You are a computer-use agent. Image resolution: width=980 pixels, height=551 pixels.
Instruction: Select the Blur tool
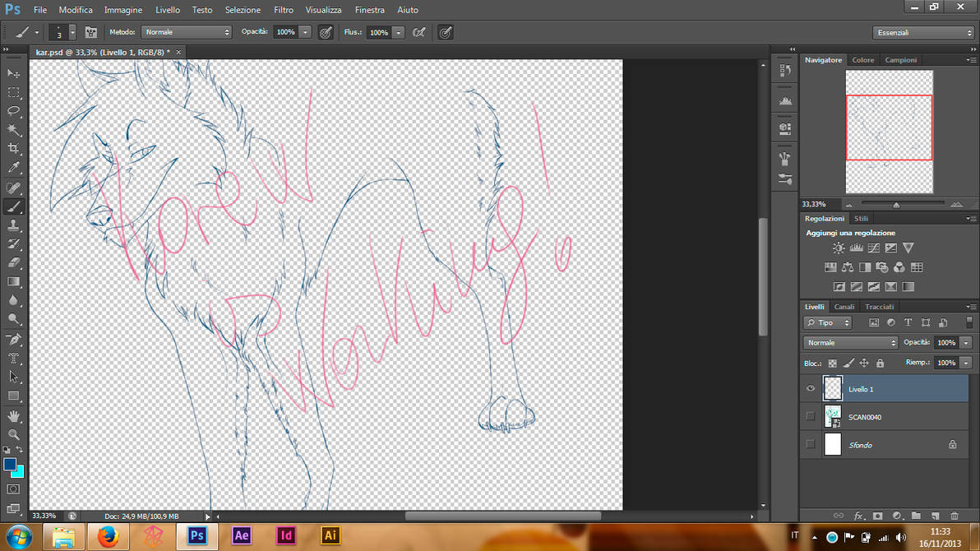tap(14, 301)
